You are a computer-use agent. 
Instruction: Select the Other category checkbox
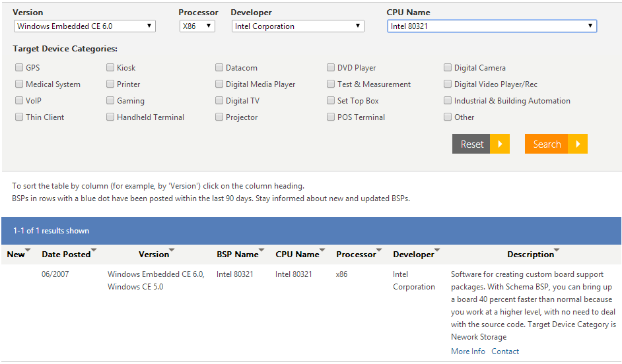click(x=448, y=117)
